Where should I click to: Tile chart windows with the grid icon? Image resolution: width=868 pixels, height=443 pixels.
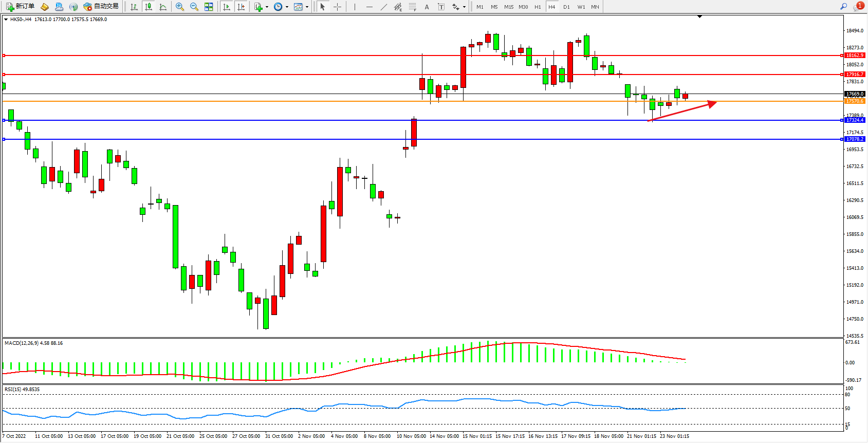[209, 7]
